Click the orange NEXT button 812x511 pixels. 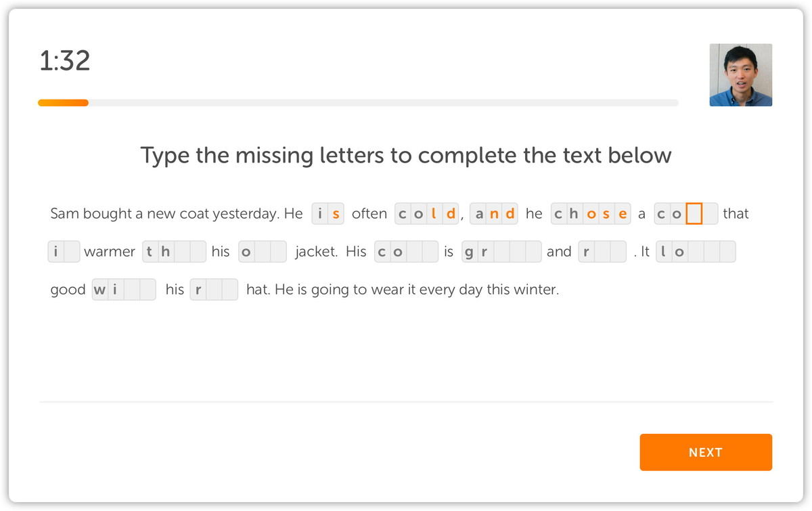(x=706, y=452)
